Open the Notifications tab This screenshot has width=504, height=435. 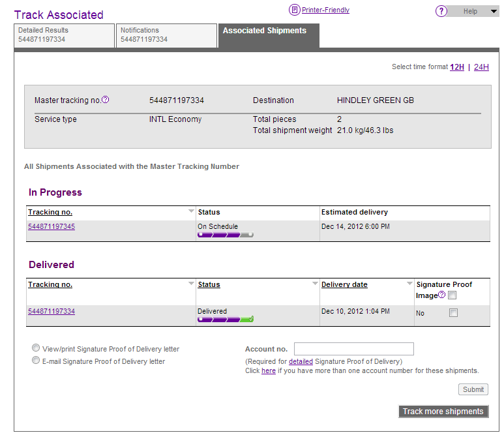[166, 35]
